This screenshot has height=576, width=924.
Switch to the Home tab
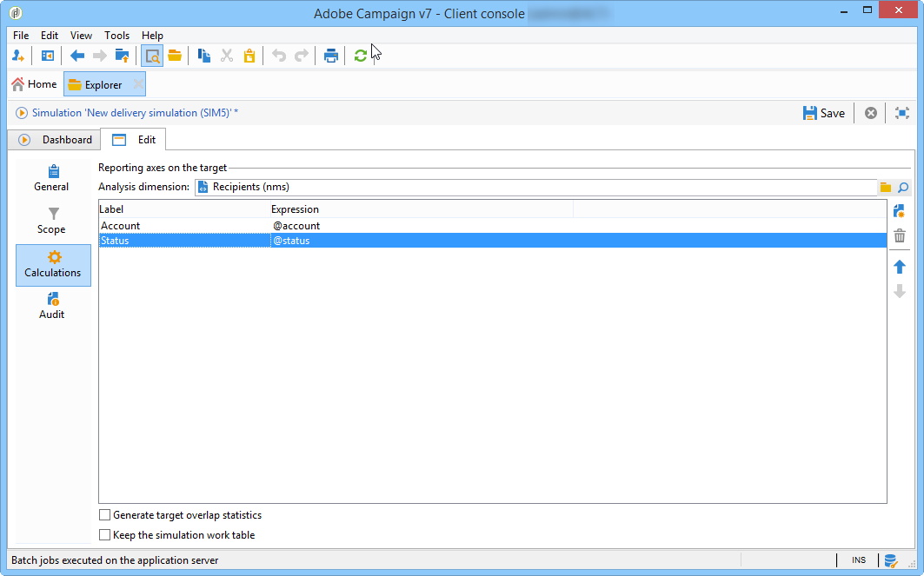point(34,84)
